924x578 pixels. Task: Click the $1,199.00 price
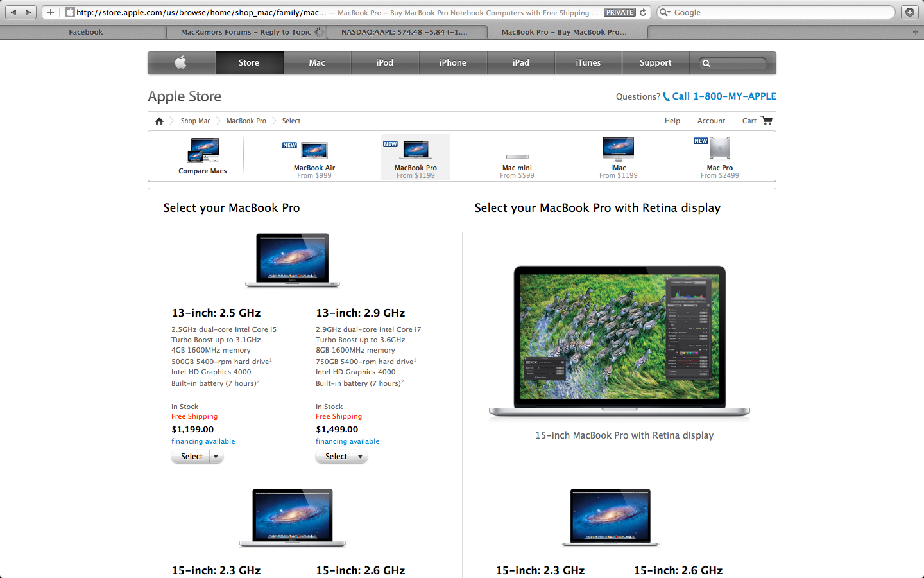tap(193, 429)
